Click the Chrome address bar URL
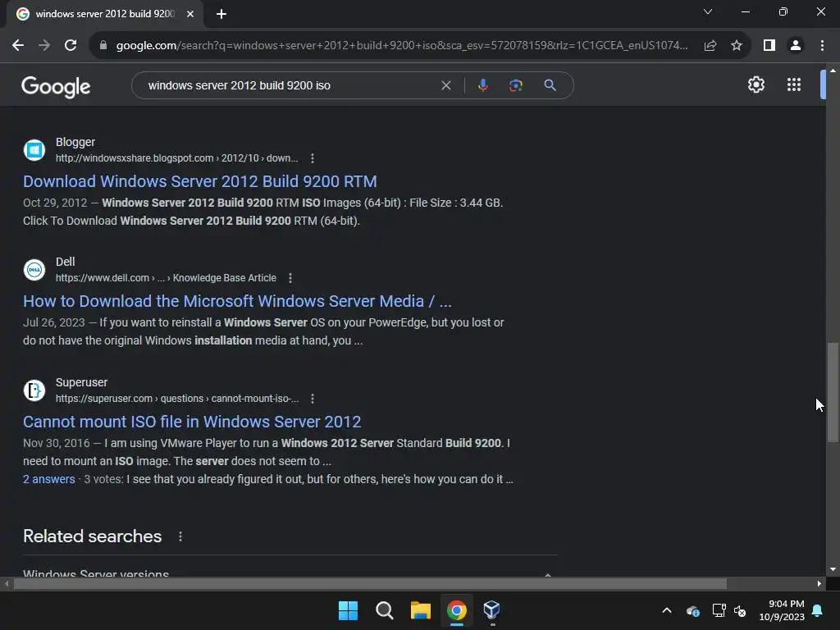The image size is (840, 630). tap(402, 46)
